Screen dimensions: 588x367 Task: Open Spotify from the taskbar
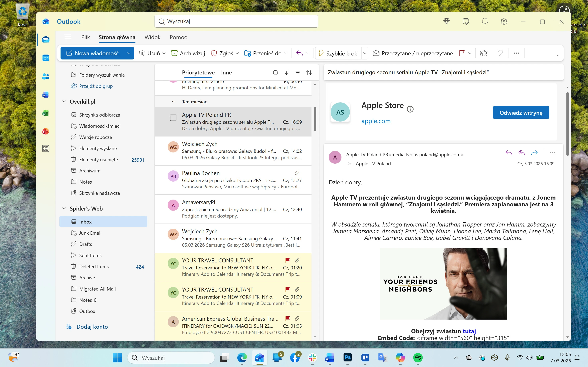pyautogui.click(x=418, y=358)
